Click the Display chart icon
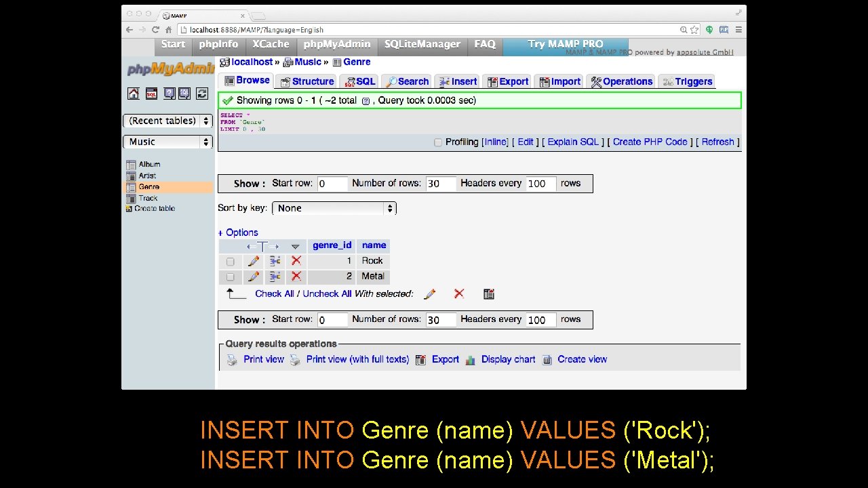This screenshot has width=868, height=488. (x=470, y=361)
